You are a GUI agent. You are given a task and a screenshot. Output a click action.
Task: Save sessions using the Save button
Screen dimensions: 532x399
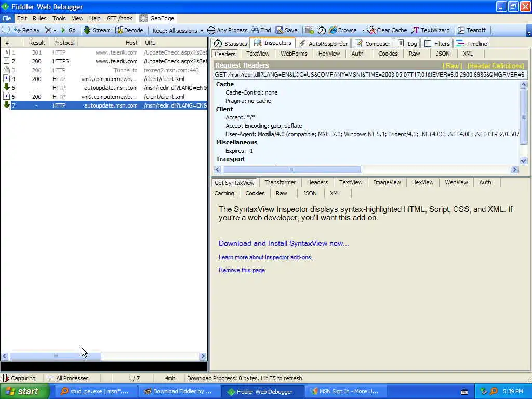[x=286, y=30]
